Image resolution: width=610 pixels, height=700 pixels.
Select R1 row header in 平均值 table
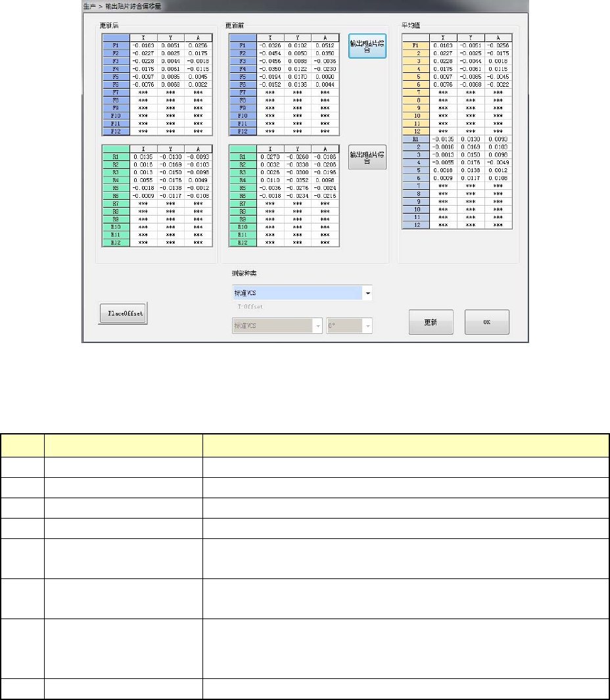[416, 139]
